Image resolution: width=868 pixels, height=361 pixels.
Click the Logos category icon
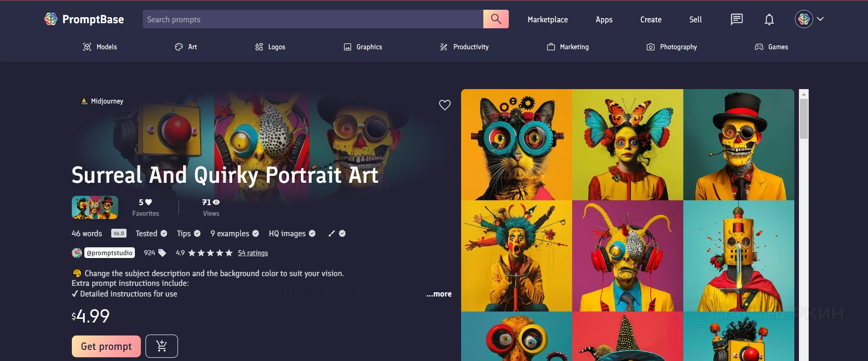tap(259, 47)
